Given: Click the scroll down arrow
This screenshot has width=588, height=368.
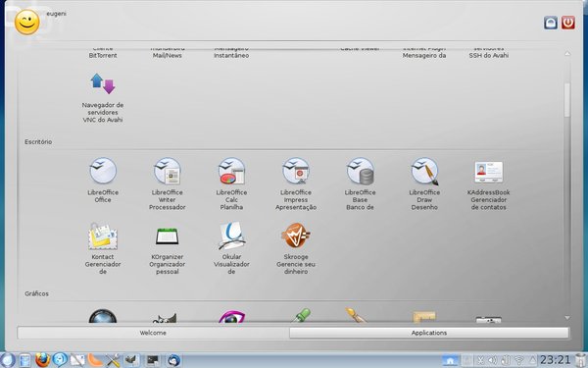Looking at the screenshot, I should [567, 318].
